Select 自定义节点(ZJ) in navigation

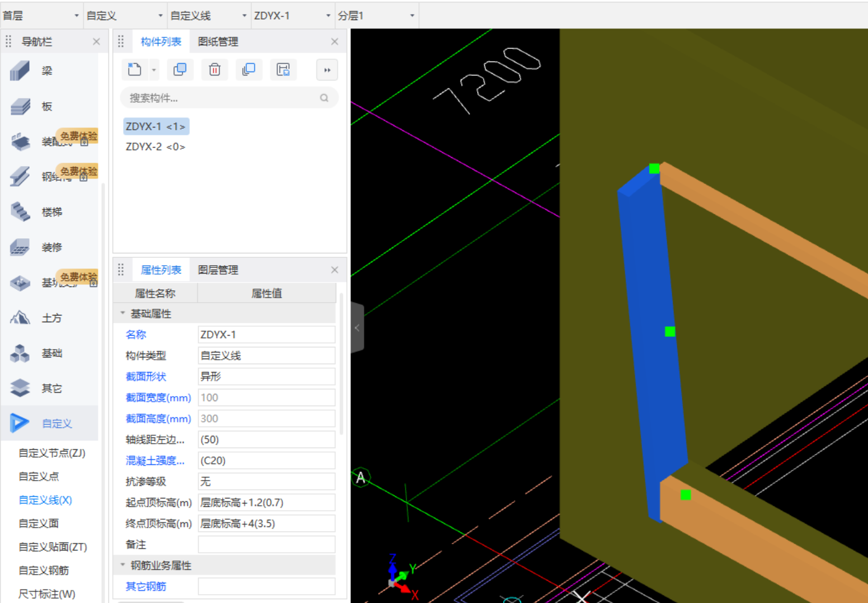pos(52,453)
